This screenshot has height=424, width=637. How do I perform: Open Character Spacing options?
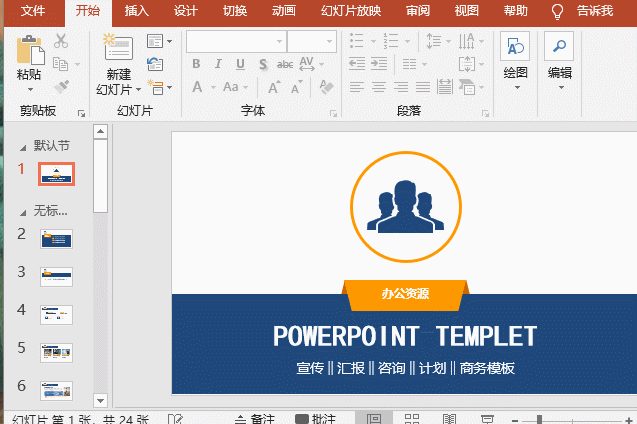307,64
